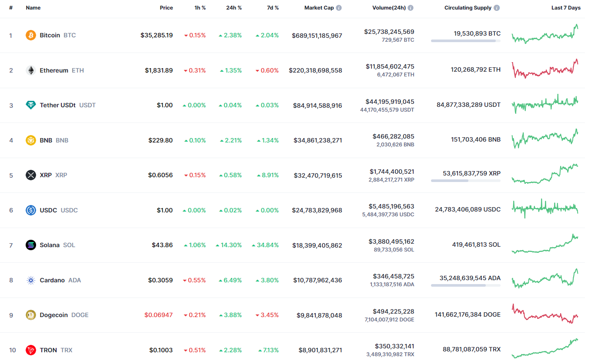Click the Tether USDt logo icon

tap(30, 105)
